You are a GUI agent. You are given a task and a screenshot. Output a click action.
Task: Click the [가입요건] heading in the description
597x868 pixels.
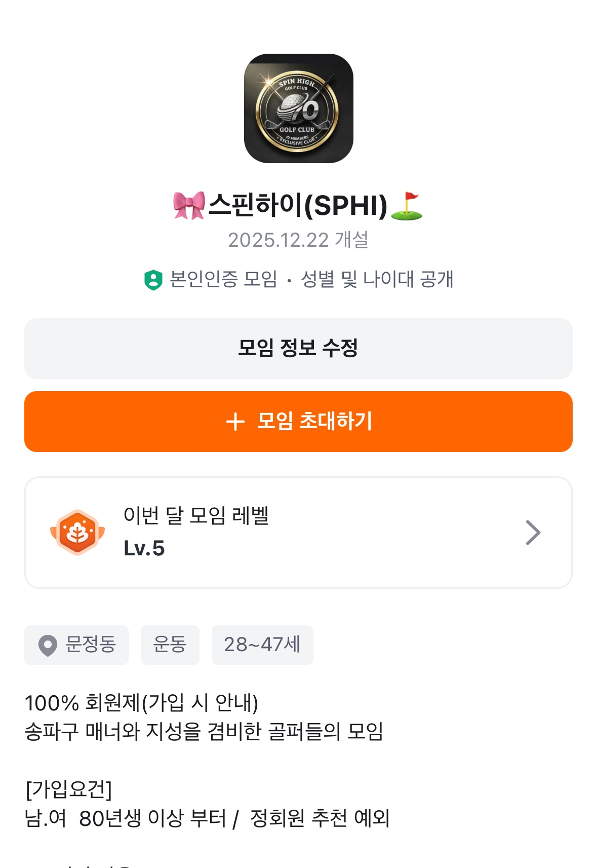click(x=68, y=789)
